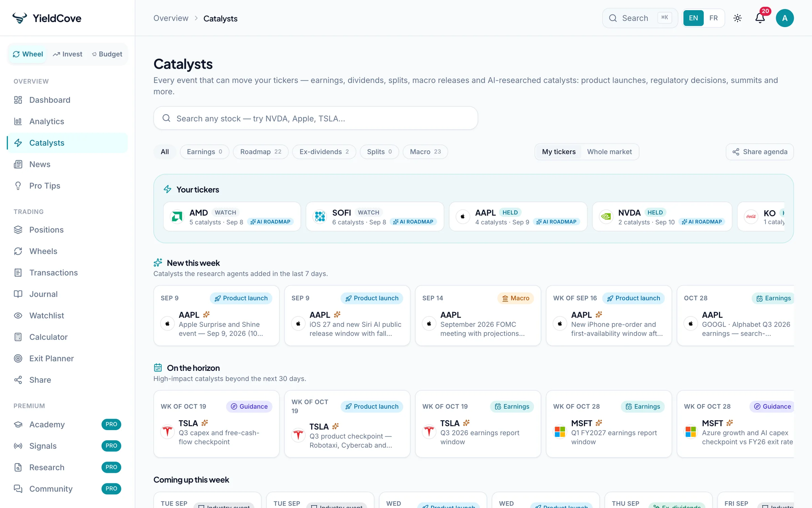Open TSLA Q3 capex checkpoint card

(217, 424)
